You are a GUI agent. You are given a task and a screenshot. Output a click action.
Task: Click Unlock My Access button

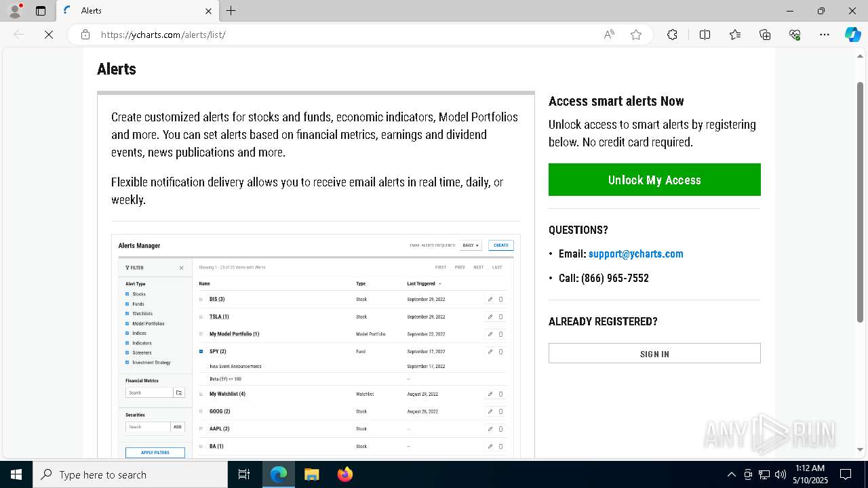(x=654, y=180)
